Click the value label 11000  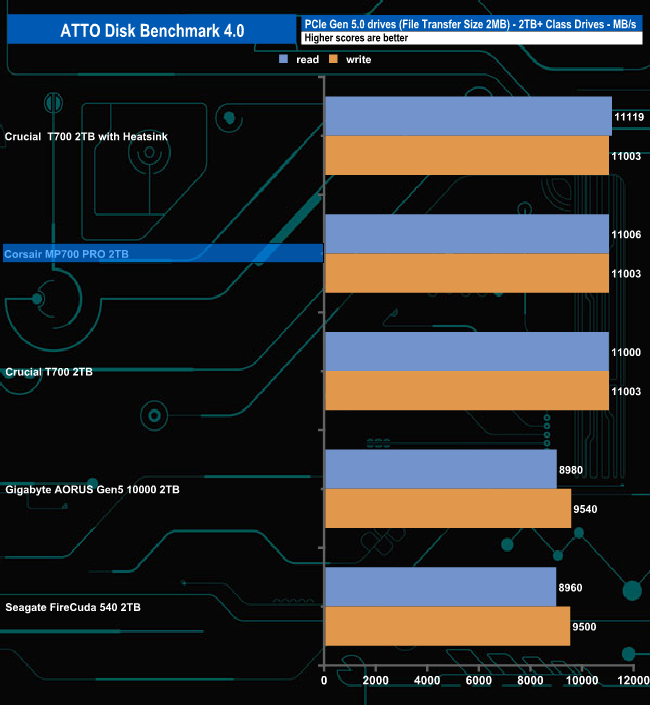coord(626,352)
